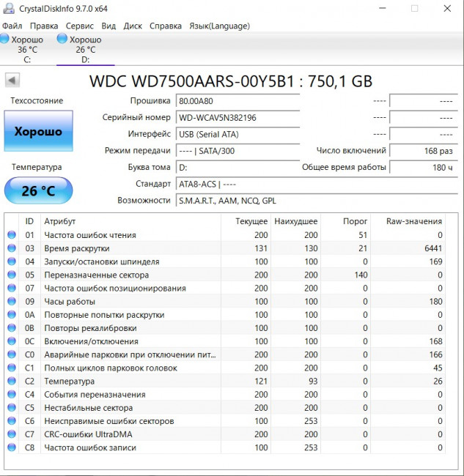This screenshot has height=476, width=464.
Task: Switch to the D: drive tab at 26 °C
Action: pyautogui.click(x=85, y=49)
